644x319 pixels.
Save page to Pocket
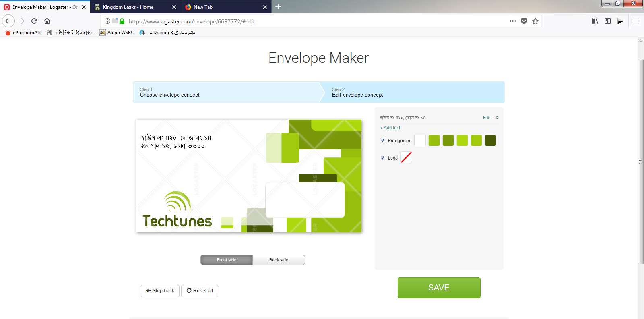[524, 21]
